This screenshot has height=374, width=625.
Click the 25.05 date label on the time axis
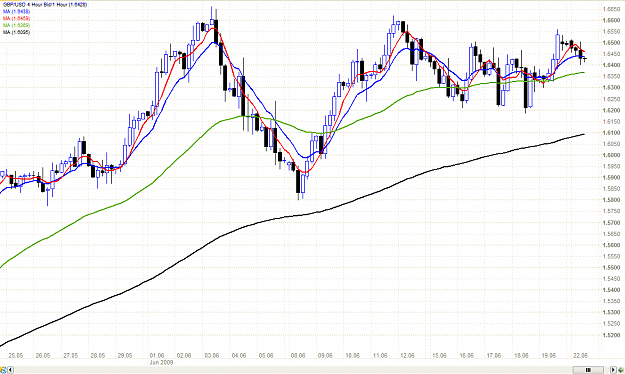tap(16, 355)
